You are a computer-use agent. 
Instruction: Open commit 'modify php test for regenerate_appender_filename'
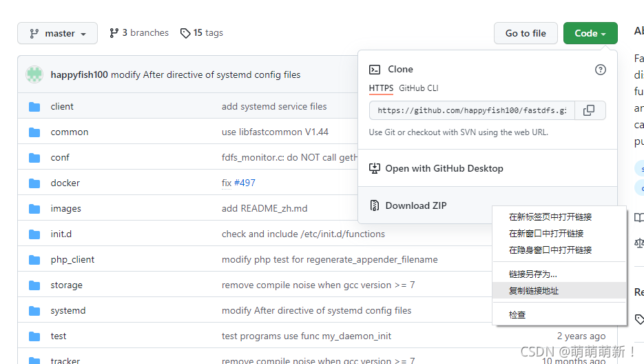330,259
